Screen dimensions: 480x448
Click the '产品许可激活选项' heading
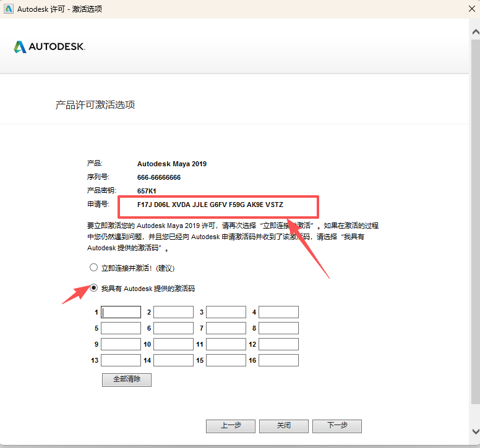pyautogui.click(x=95, y=105)
